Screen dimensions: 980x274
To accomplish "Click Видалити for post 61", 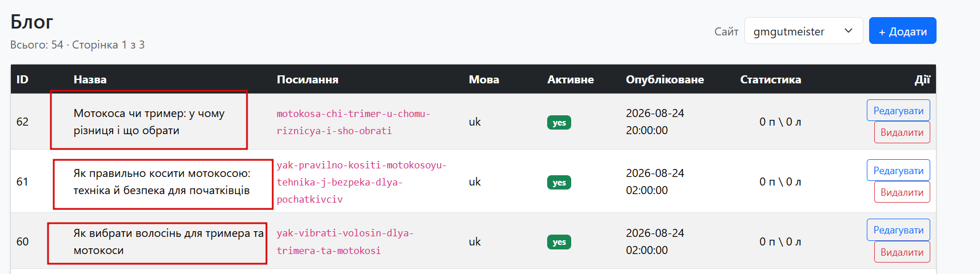I will (902, 192).
